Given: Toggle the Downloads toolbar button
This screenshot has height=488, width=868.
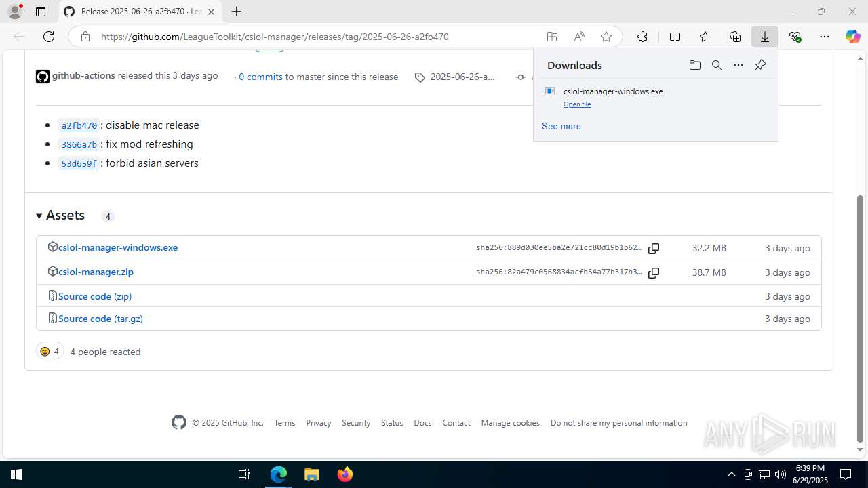Looking at the screenshot, I should pyautogui.click(x=765, y=37).
